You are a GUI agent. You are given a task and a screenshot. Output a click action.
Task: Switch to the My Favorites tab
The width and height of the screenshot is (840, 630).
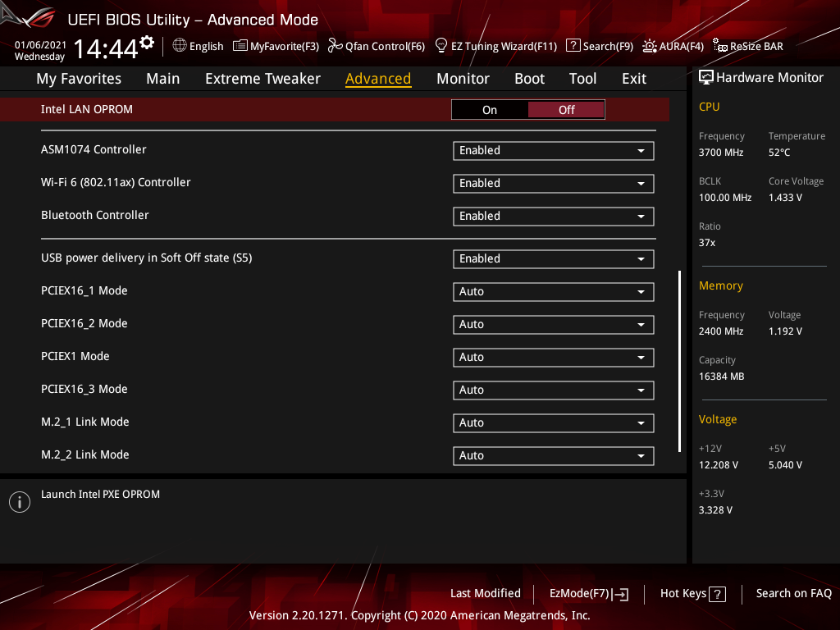(x=79, y=79)
